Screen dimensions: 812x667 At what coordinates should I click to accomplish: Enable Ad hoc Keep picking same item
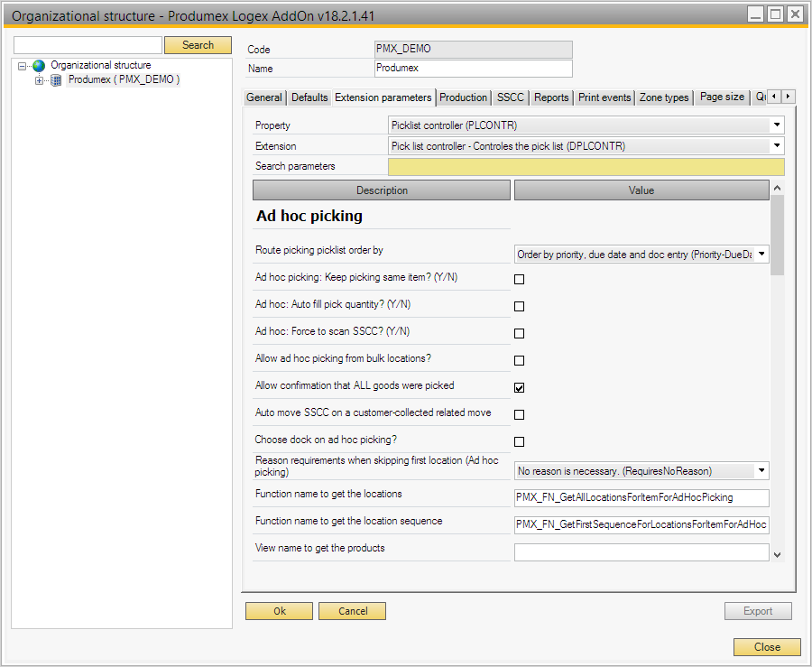[519, 279]
